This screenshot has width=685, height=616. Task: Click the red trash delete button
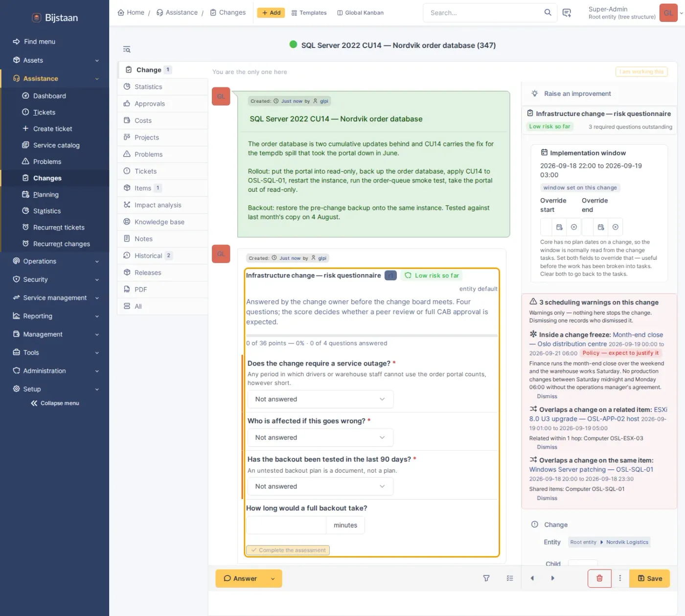[599, 578]
